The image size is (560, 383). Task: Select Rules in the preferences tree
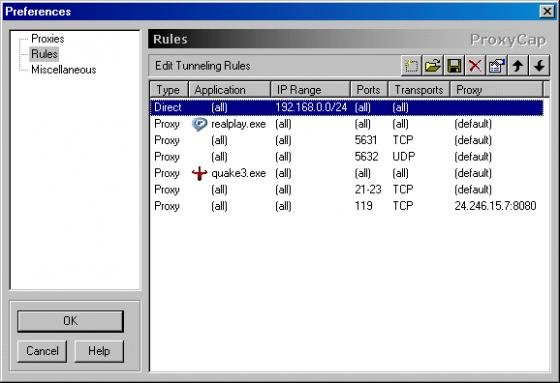pyautogui.click(x=44, y=54)
